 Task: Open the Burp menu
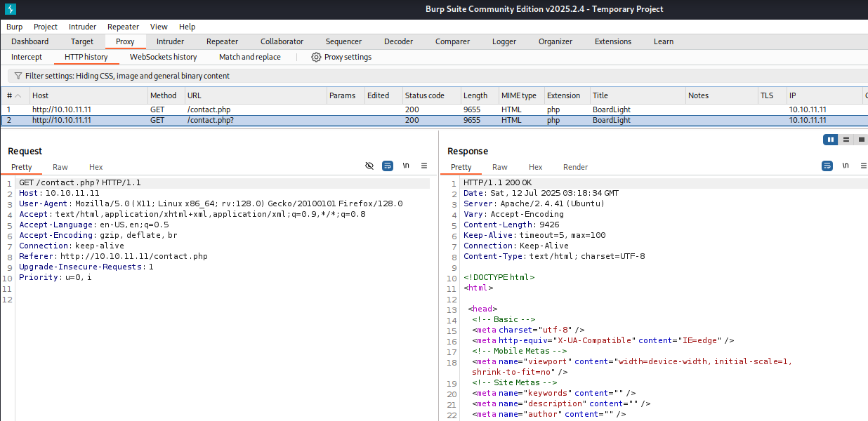pyautogui.click(x=14, y=27)
